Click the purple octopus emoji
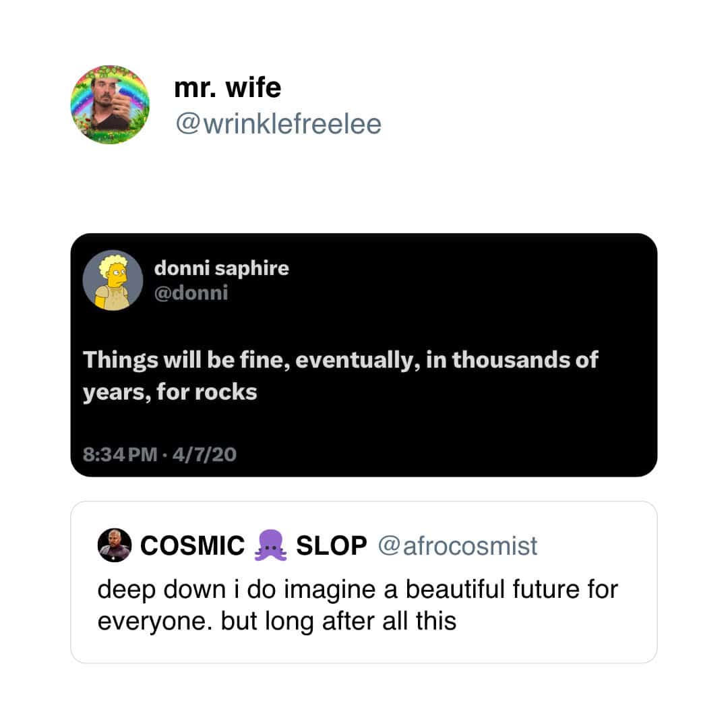728x728 pixels. click(x=271, y=545)
